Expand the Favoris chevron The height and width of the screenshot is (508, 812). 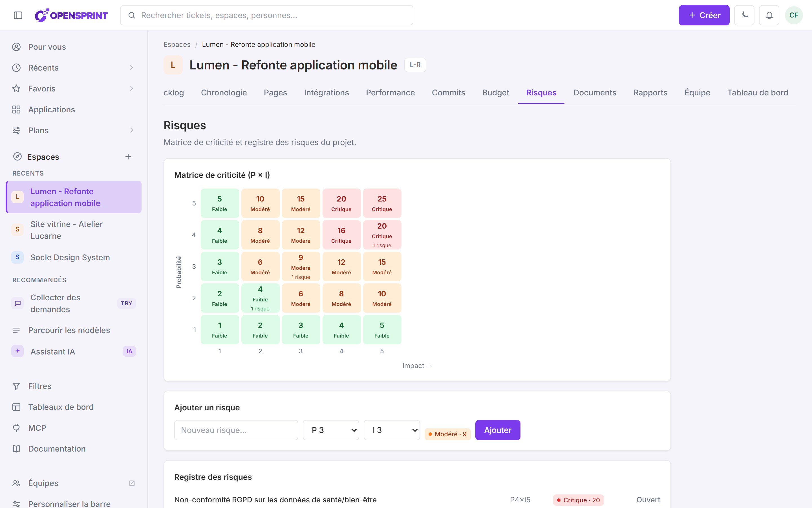132,88
